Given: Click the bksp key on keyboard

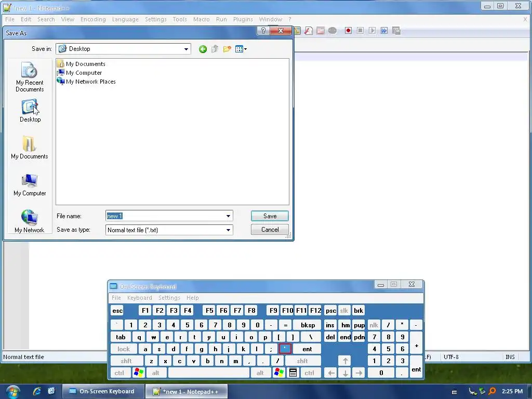Looking at the screenshot, I should click(x=308, y=325).
